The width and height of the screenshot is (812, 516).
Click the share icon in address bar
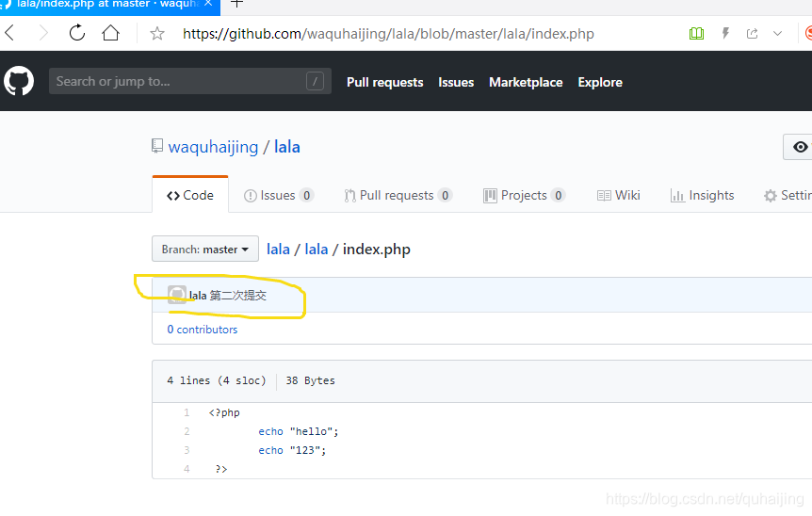click(x=753, y=34)
